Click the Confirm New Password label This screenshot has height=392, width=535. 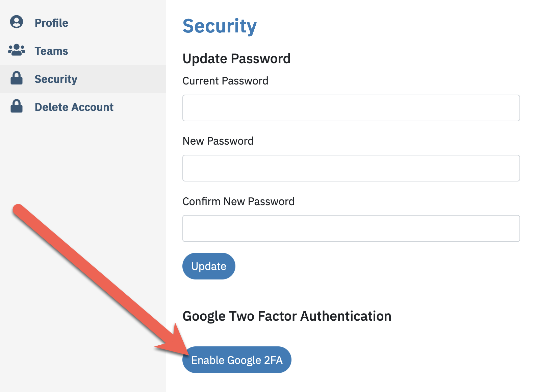point(238,201)
